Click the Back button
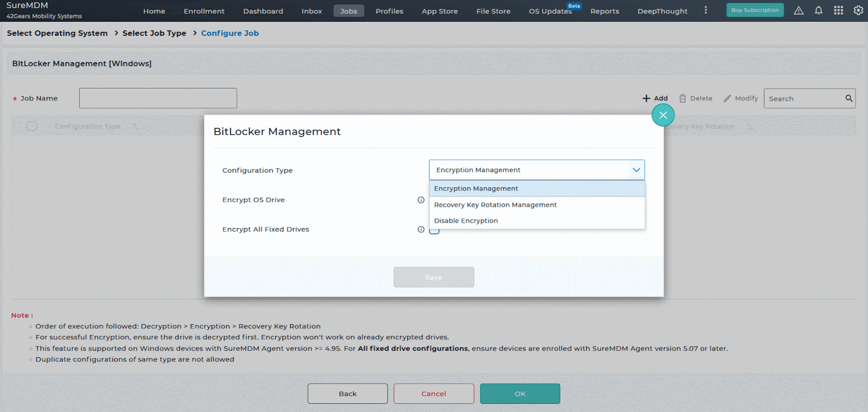Image resolution: width=868 pixels, height=412 pixels. [348, 394]
